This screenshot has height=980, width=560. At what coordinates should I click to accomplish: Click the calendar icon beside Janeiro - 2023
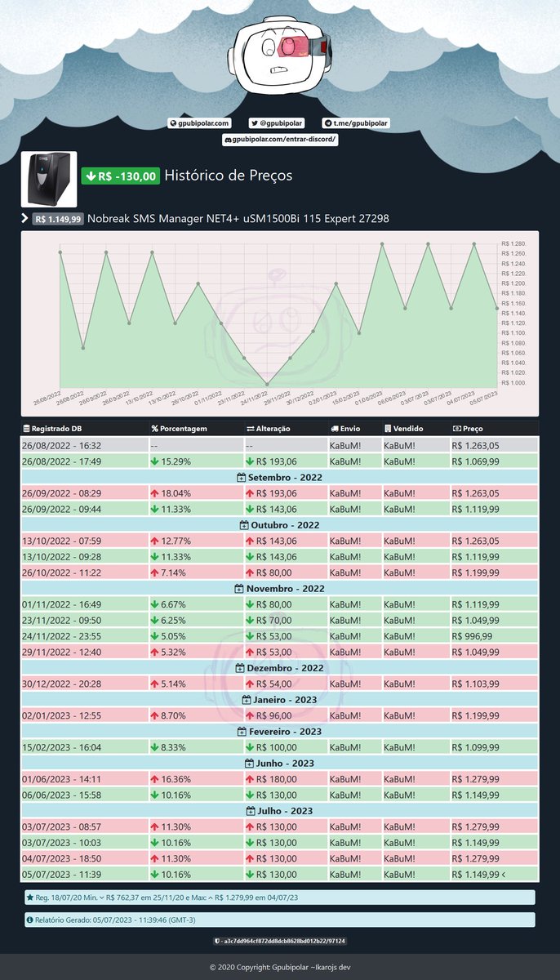tap(247, 700)
